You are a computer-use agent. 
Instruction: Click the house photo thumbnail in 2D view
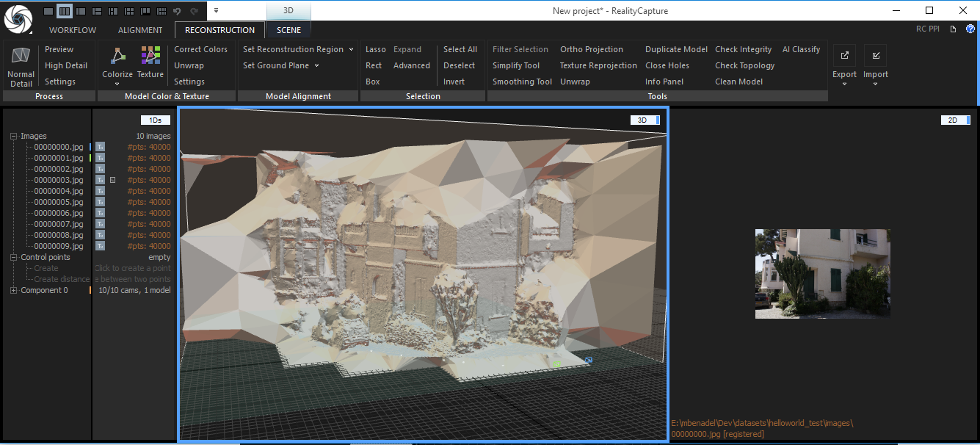click(822, 273)
